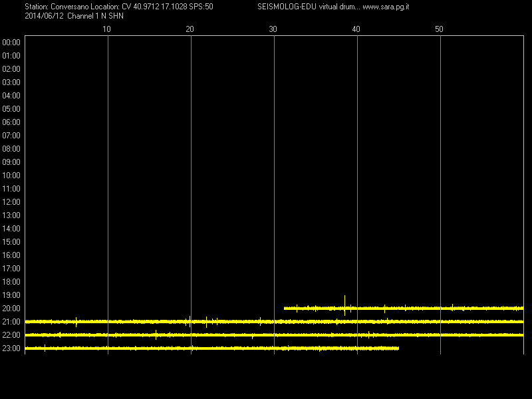
Task: Click the 23:00 hour label
Action: [x=11, y=348]
